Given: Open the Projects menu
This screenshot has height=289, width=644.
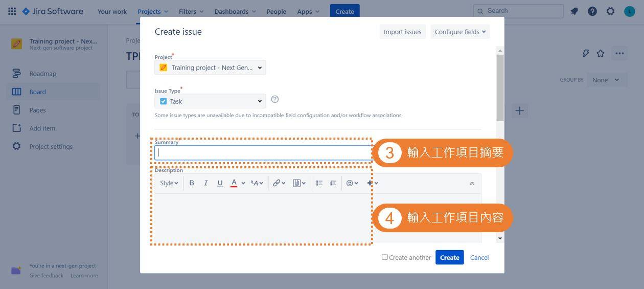Looking at the screenshot, I should pos(153,11).
